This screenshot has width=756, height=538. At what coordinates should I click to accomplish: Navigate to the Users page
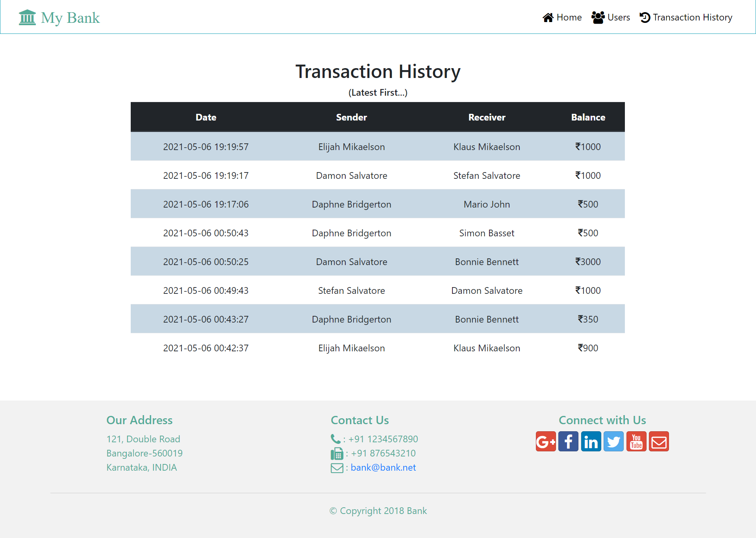(x=618, y=17)
